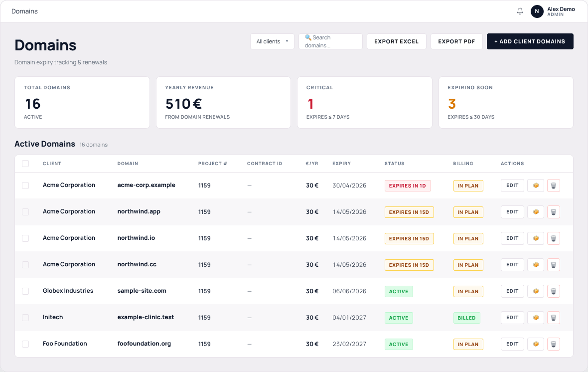Open the notifications bell
The width and height of the screenshot is (588, 372).
(x=520, y=11)
